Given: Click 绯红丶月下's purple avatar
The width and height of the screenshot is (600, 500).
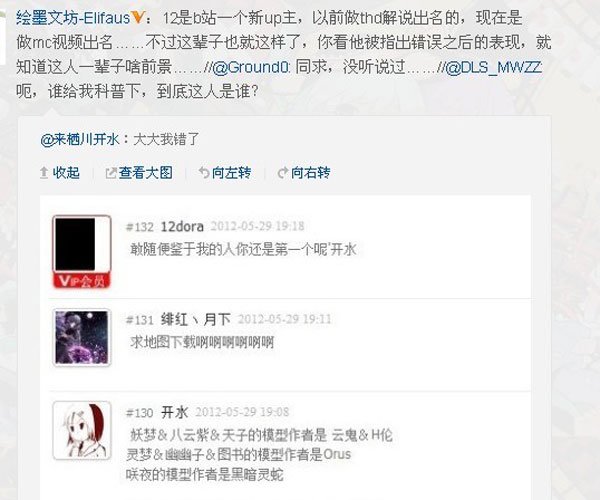Looking at the screenshot, I should click(x=82, y=337).
